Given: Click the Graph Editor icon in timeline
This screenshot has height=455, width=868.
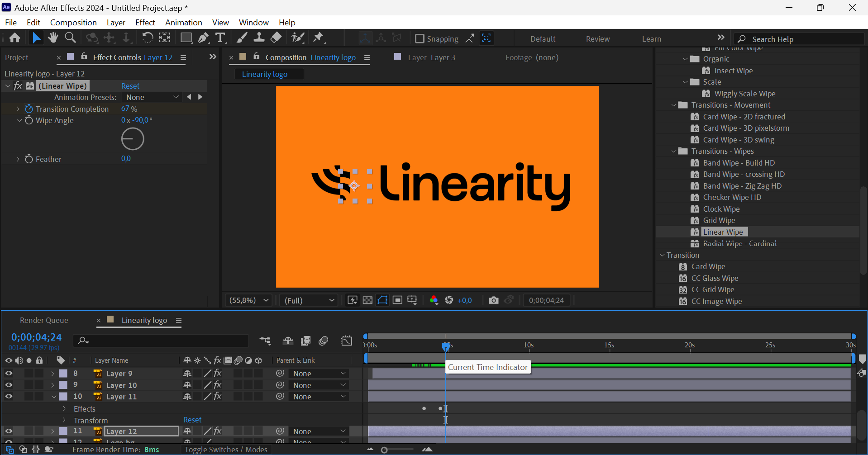Looking at the screenshot, I should pyautogui.click(x=347, y=341).
